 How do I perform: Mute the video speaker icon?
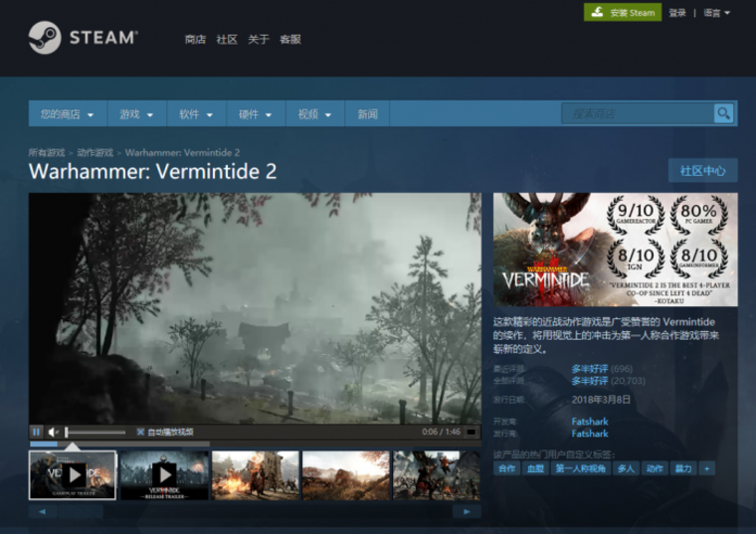[53, 432]
